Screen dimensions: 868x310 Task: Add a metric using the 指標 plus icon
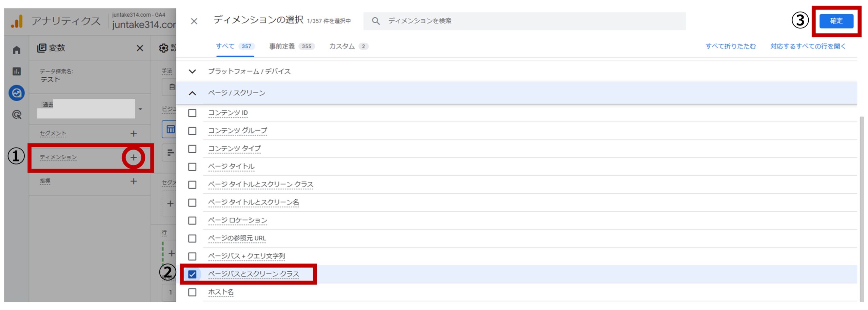coord(133,181)
